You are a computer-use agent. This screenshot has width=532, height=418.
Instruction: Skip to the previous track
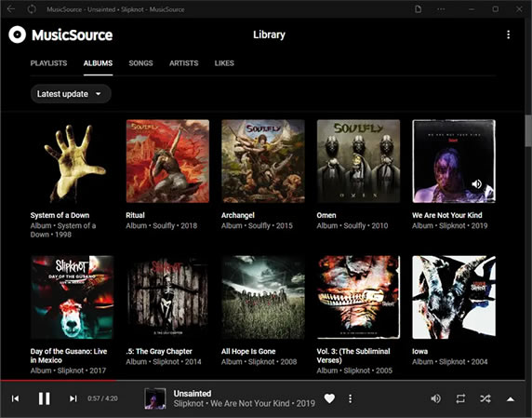(16, 398)
